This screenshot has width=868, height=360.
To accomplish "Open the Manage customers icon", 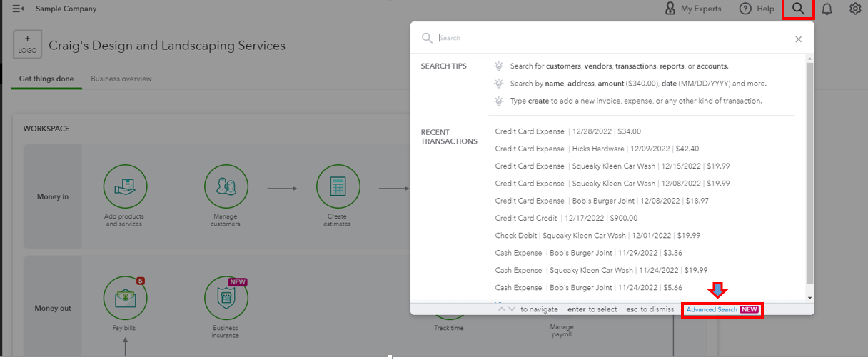I will click(x=226, y=187).
